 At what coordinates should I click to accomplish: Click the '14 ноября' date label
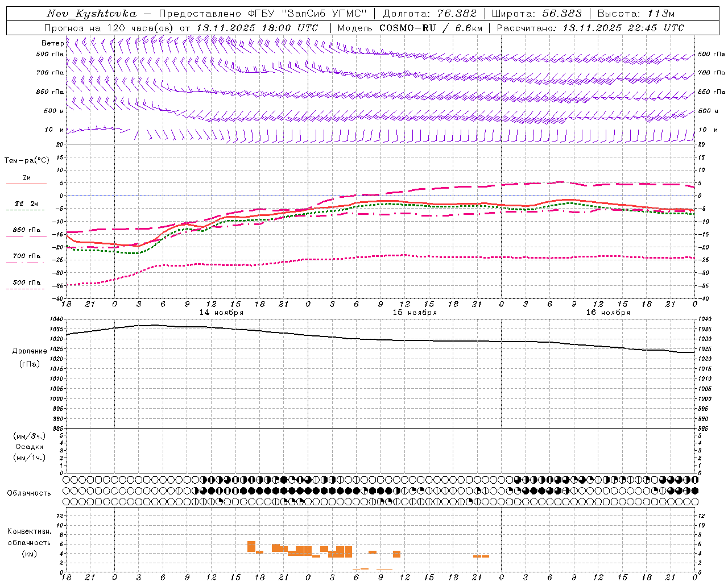[221, 313]
